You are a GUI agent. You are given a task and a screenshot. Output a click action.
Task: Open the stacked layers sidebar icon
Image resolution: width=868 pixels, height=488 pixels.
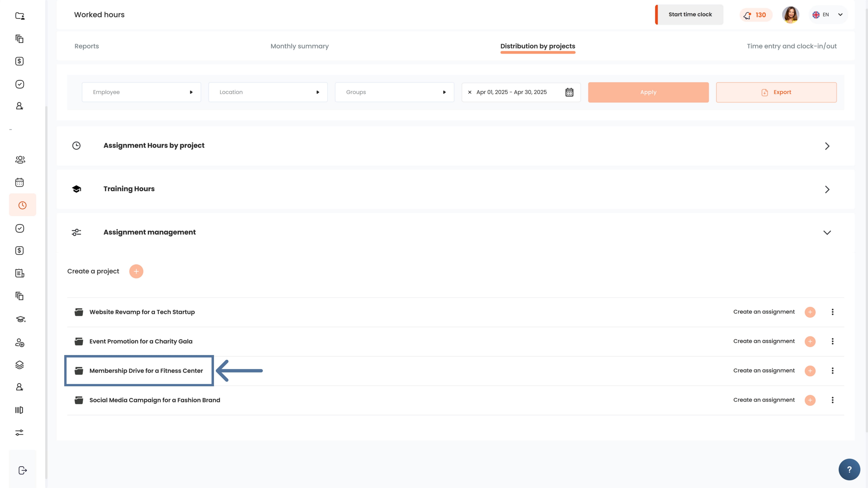pyautogui.click(x=20, y=365)
